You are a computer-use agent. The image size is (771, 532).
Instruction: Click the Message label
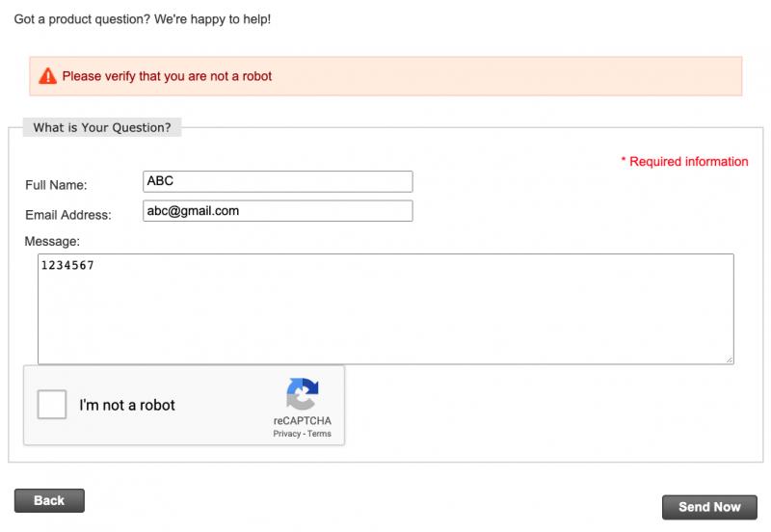[x=52, y=241]
